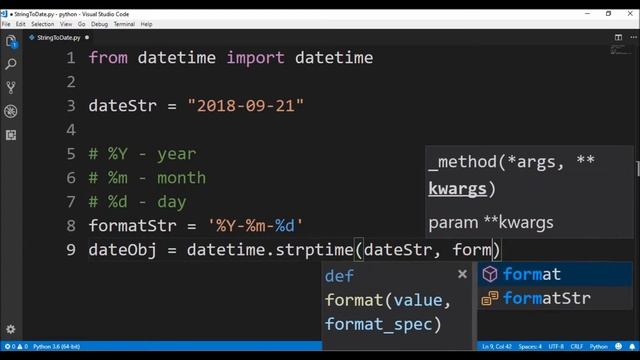640x360 pixels.
Task: Open notifications bell in status bar
Action: (x=632, y=347)
